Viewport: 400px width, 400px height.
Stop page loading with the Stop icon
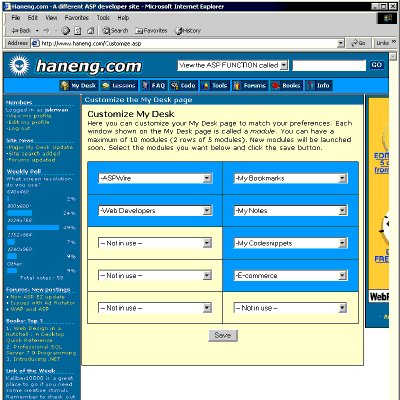click(x=66, y=31)
